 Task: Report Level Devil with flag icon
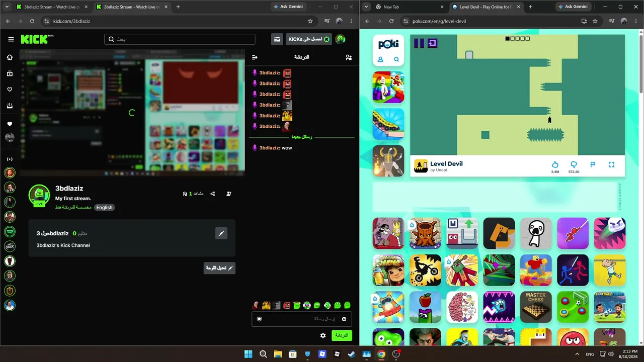593,164
